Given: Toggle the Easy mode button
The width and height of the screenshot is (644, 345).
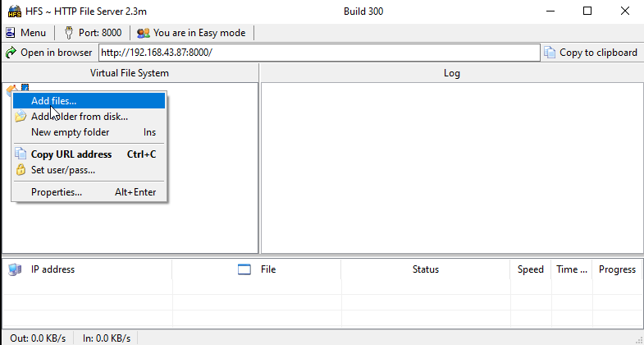Looking at the screenshot, I should pyautogui.click(x=191, y=33).
